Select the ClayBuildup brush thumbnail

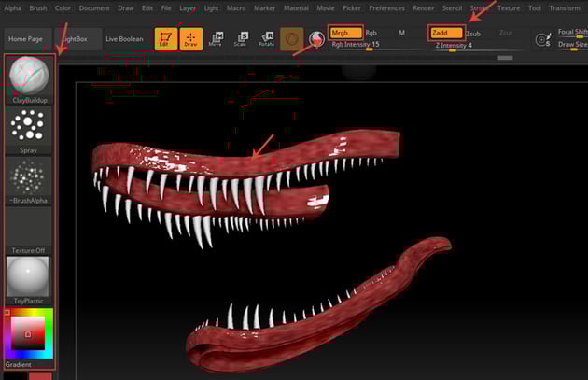pyautogui.click(x=30, y=76)
